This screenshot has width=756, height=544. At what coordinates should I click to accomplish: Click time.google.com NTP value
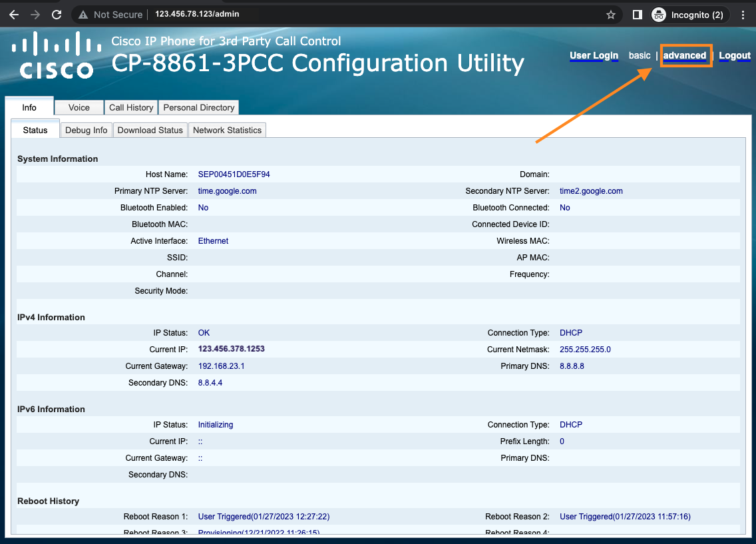coord(227,191)
